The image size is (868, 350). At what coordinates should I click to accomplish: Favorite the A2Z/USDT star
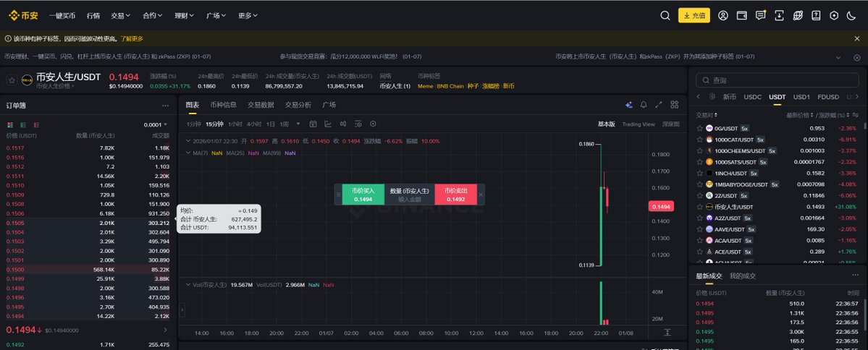pyautogui.click(x=700, y=218)
